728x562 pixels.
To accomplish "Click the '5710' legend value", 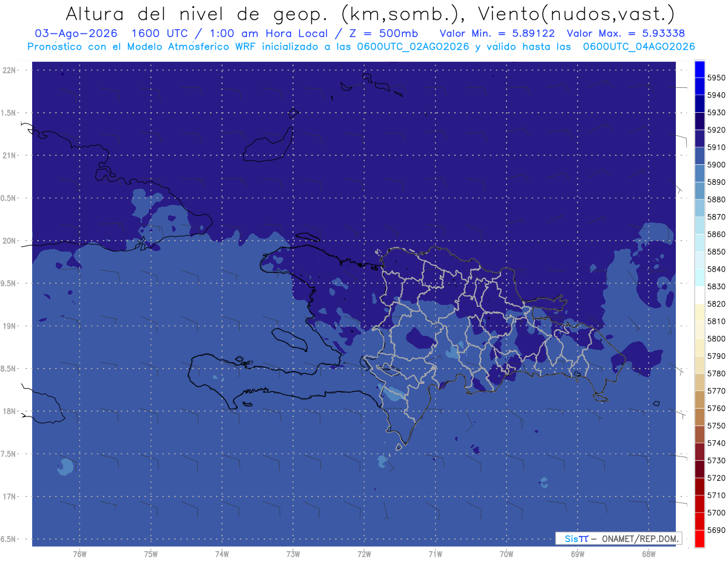I will click(716, 495).
